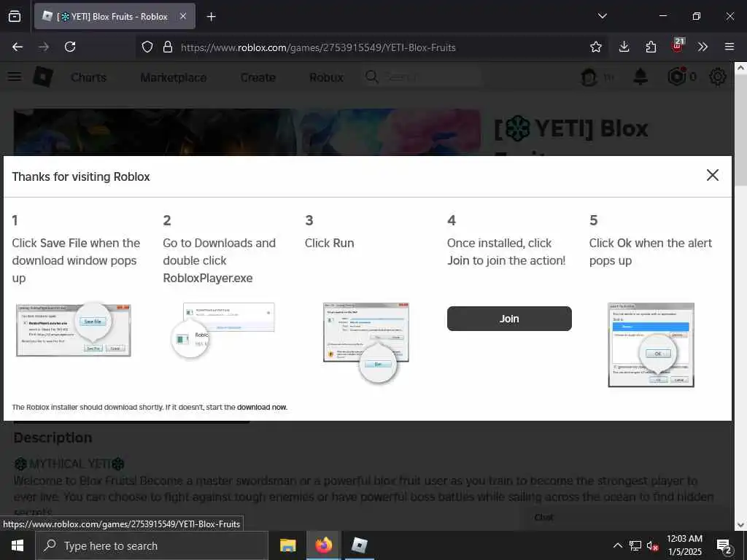747x560 pixels.
Task: Open a new browser tab
Action: (212, 17)
